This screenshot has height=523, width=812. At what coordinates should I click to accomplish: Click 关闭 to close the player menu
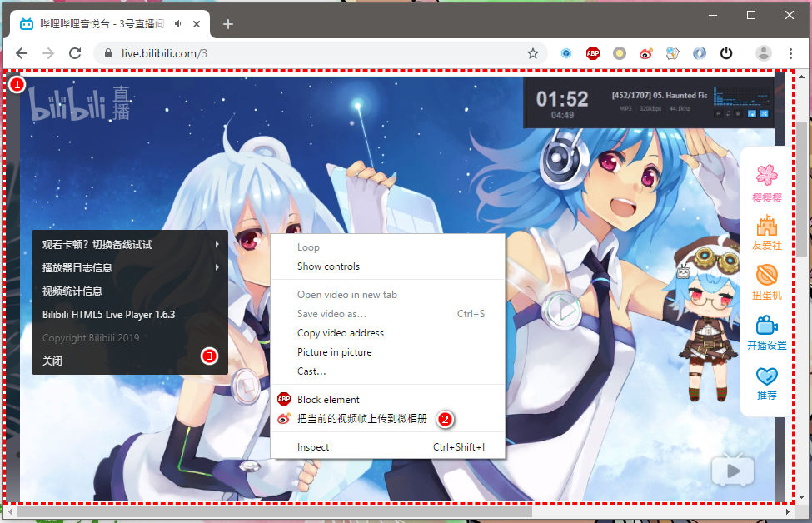point(129,361)
